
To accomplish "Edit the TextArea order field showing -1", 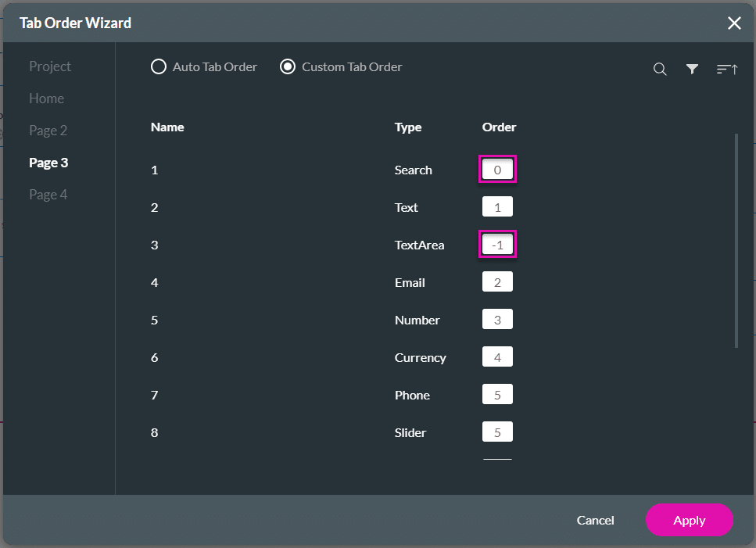I will point(497,245).
